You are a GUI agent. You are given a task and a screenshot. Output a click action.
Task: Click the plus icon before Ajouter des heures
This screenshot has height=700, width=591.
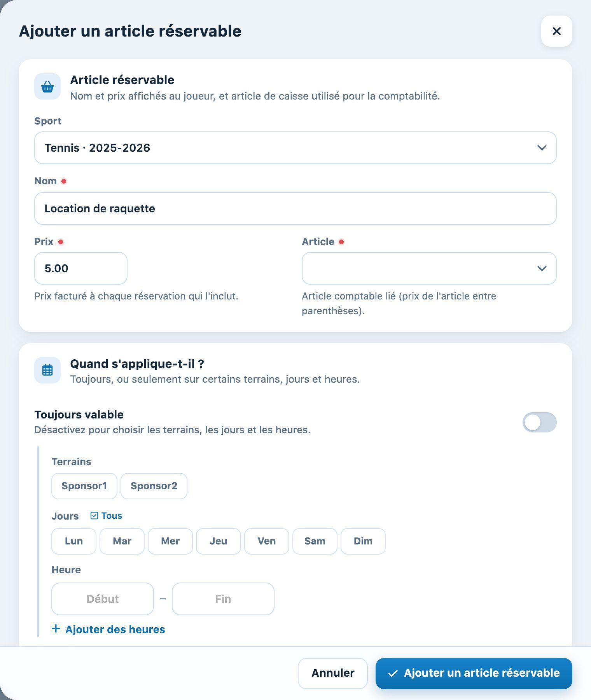coord(56,629)
